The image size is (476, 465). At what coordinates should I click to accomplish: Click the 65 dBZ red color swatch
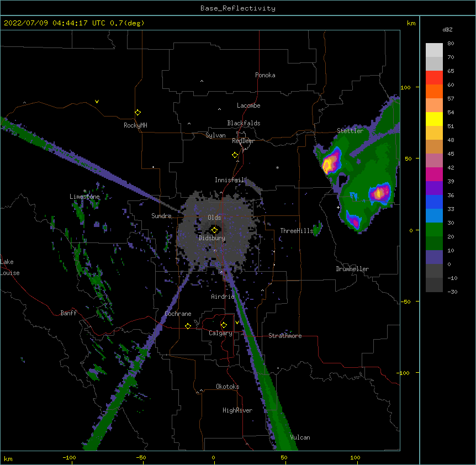point(434,77)
